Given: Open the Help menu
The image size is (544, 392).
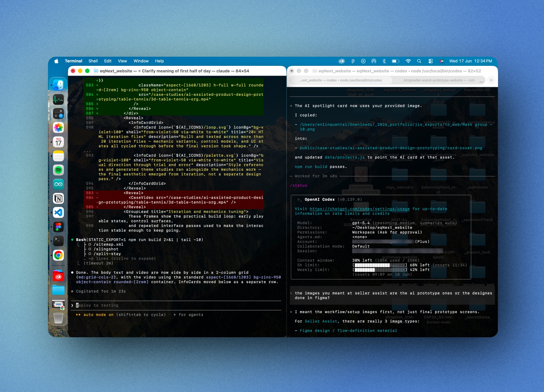Looking at the screenshot, I should [x=159, y=61].
